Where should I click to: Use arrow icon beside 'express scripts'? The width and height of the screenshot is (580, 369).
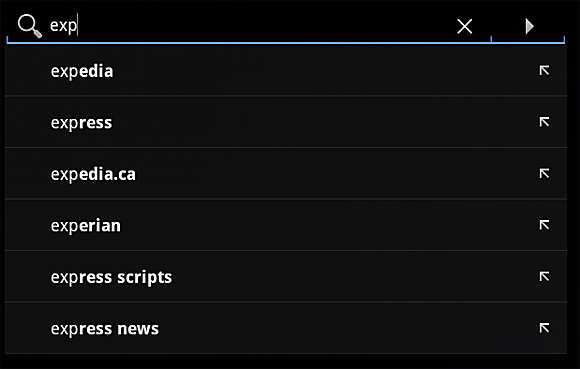point(544,276)
